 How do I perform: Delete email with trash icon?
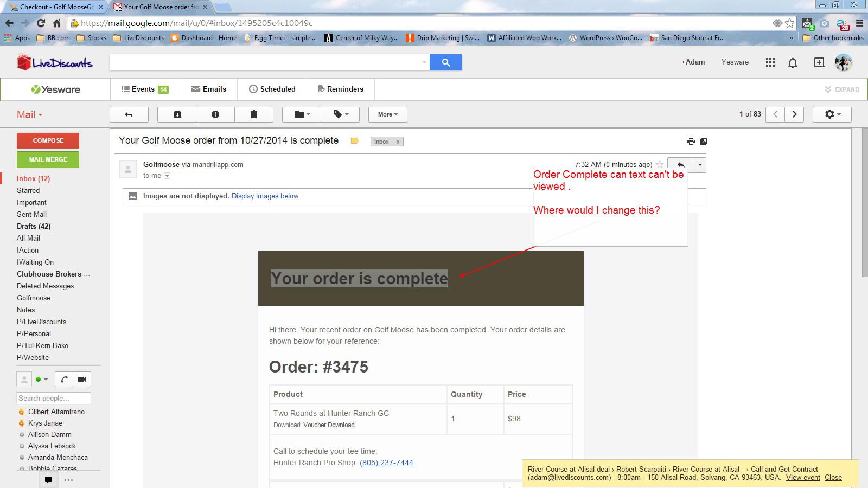[253, 114]
